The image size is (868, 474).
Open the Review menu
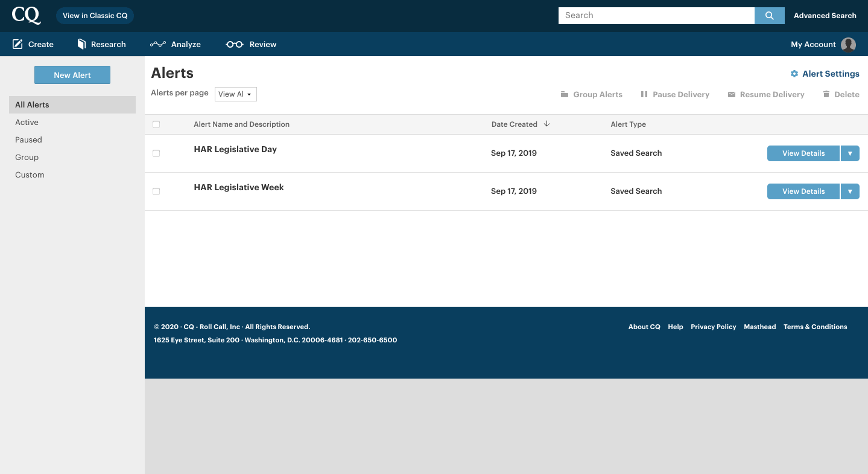tap(251, 44)
